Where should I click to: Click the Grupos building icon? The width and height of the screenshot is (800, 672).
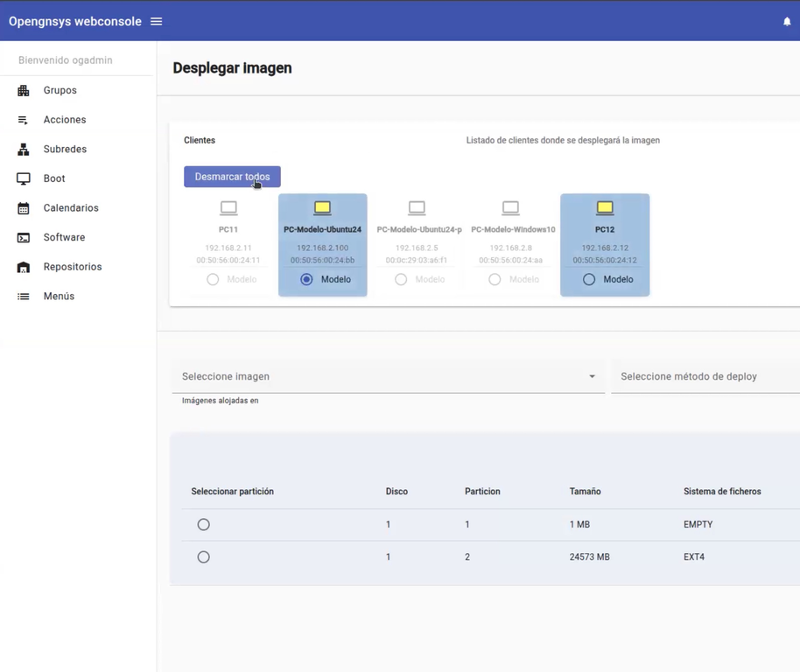24,90
